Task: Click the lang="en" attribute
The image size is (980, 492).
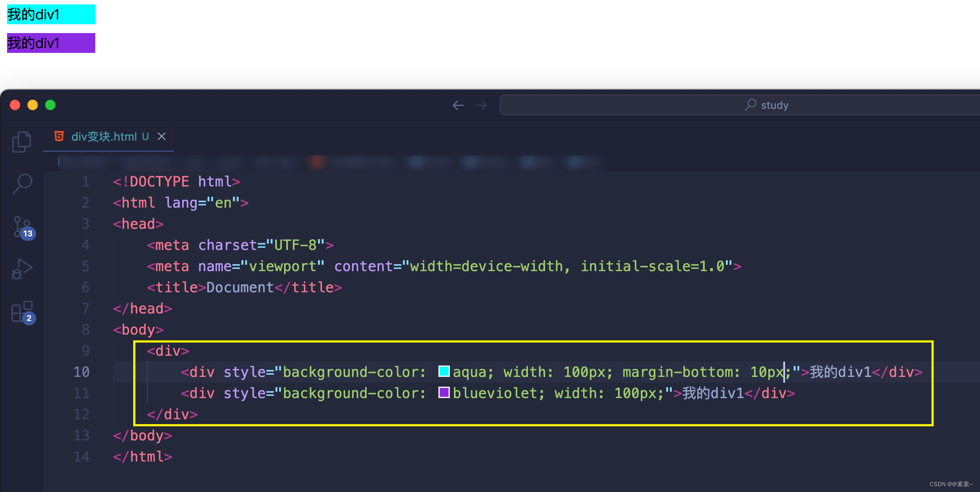Action: point(202,203)
